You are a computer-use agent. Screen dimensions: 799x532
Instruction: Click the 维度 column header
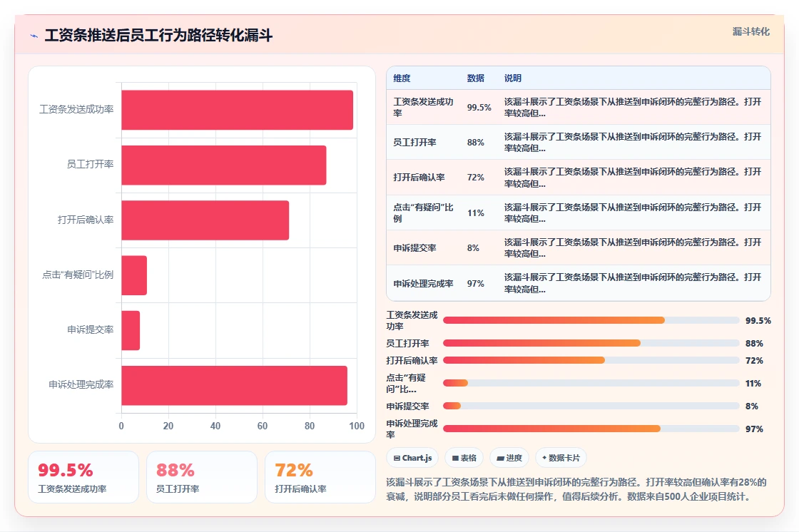coord(402,78)
